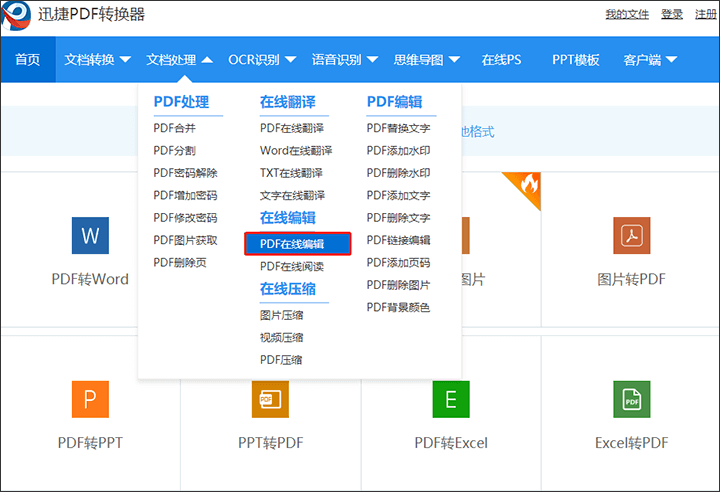Click the 图片转PDF label

[x=631, y=279]
